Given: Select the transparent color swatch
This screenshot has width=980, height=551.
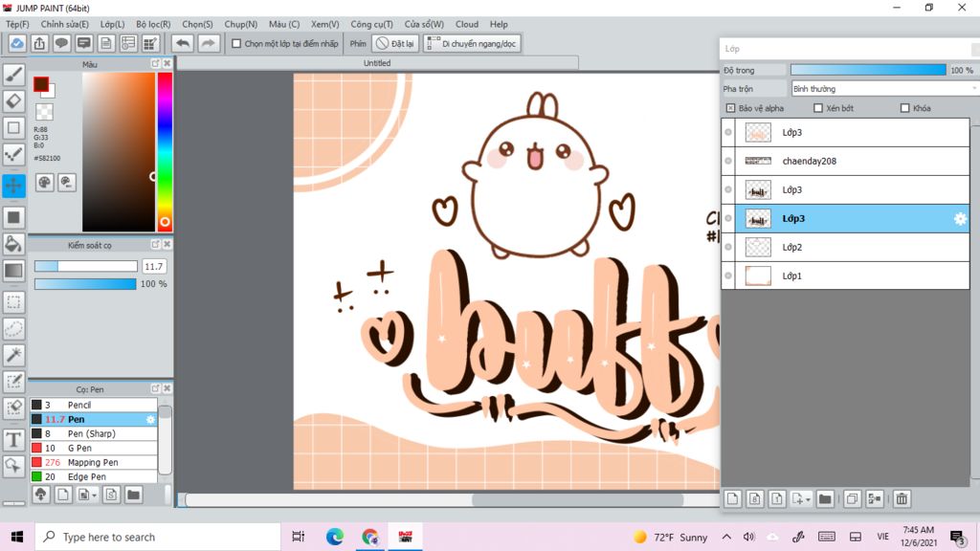Looking at the screenshot, I should (x=44, y=112).
